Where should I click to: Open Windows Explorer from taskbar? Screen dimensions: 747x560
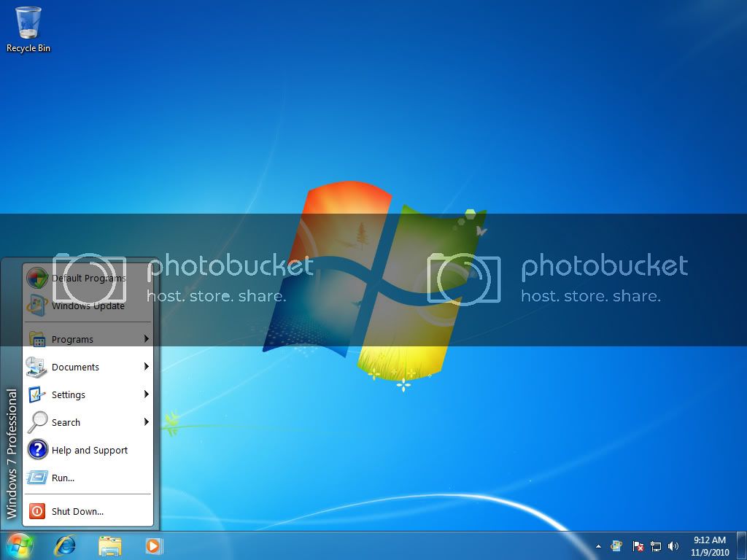coord(110,545)
